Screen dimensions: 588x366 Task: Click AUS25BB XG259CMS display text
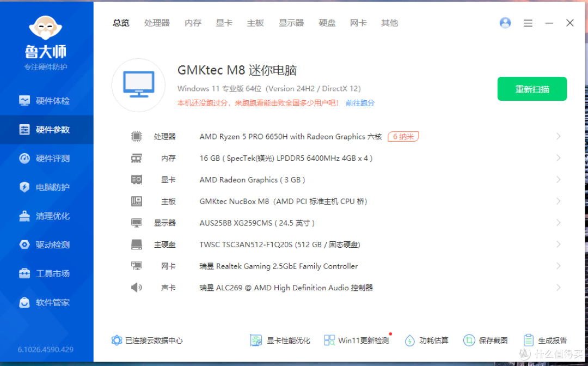[257, 223]
